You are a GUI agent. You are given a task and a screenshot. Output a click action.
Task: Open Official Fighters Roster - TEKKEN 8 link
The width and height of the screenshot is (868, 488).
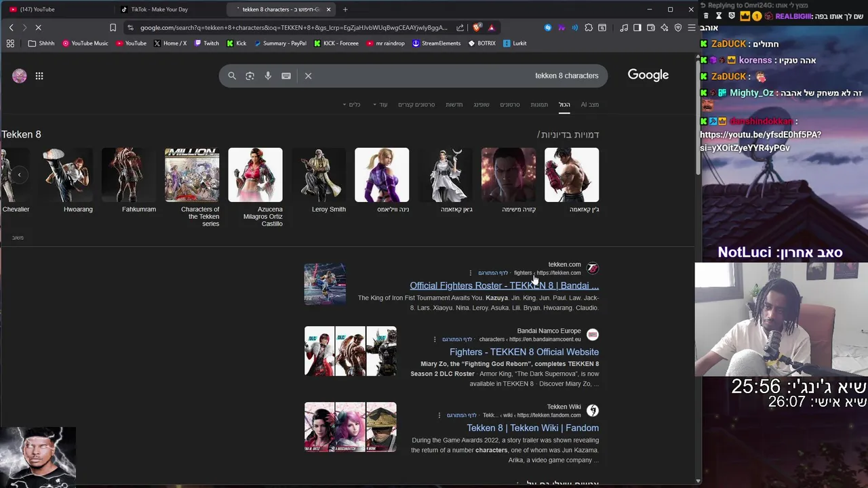pyautogui.click(x=504, y=286)
